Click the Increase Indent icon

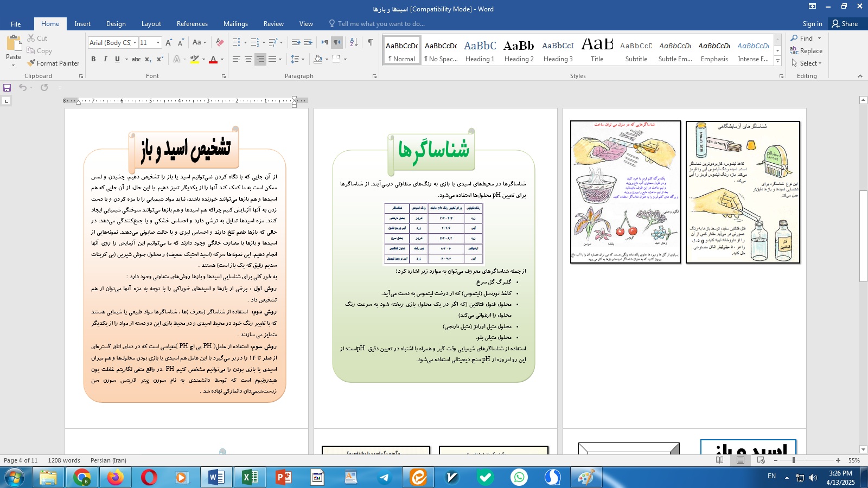pos(308,42)
